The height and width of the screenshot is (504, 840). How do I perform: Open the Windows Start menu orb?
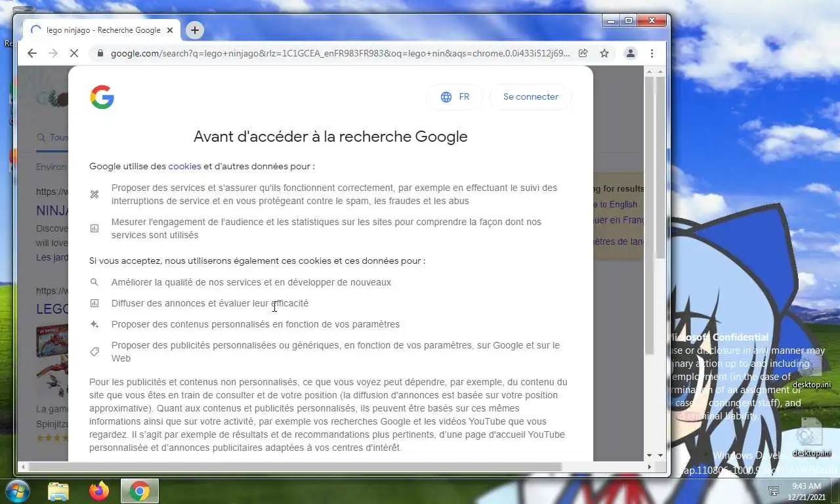click(17, 491)
